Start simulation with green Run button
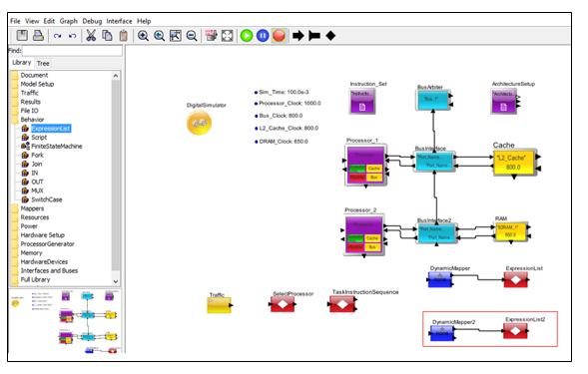 [247, 36]
